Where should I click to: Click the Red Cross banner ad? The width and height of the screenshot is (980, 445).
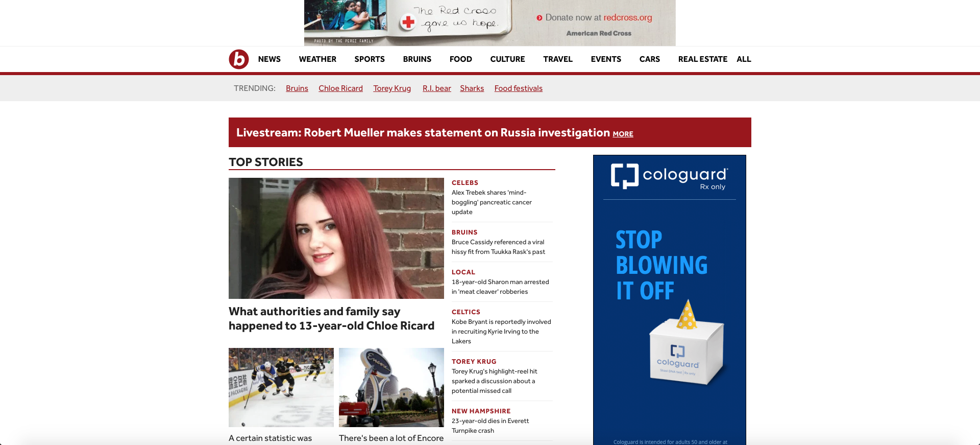coord(490,22)
